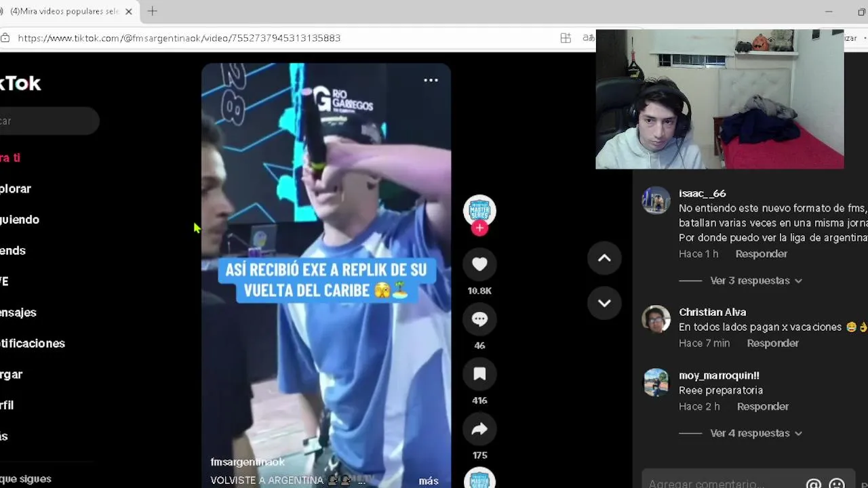The height and width of the screenshot is (488, 868).
Task: Open Cargar upload page
Action: point(12,374)
